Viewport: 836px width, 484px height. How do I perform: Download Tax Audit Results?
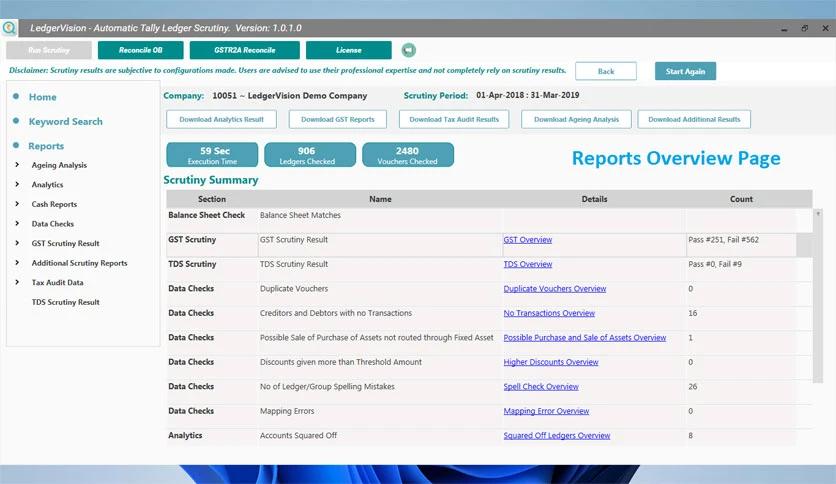click(x=454, y=119)
